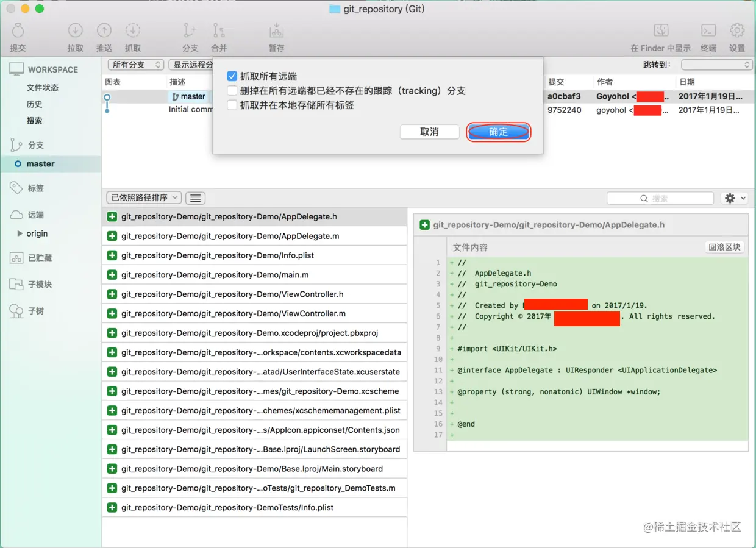Click the Merge (合并) toolbar icon
Screen dimensions: 756x548
pos(219,30)
